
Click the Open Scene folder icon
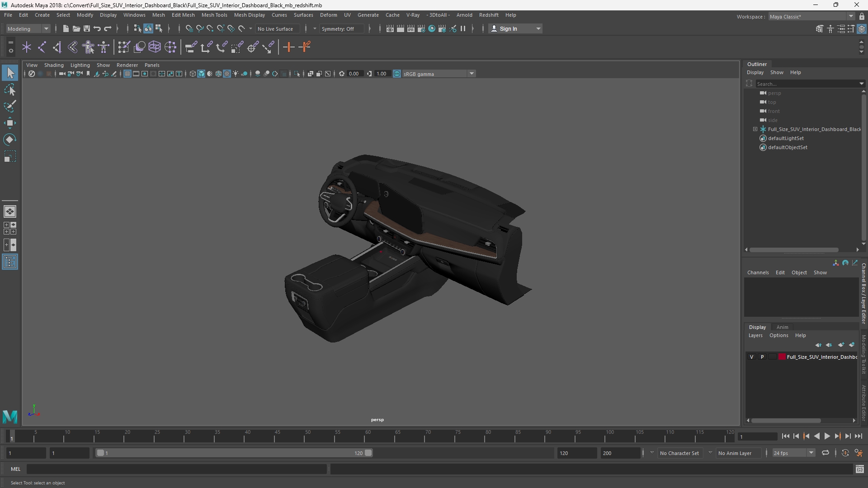[76, 28]
